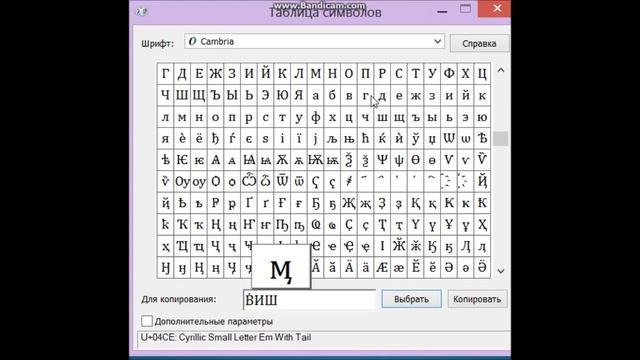Select the capital Ѱ psi character cell
The image size is (640, 360).
click(x=382, y=160)
